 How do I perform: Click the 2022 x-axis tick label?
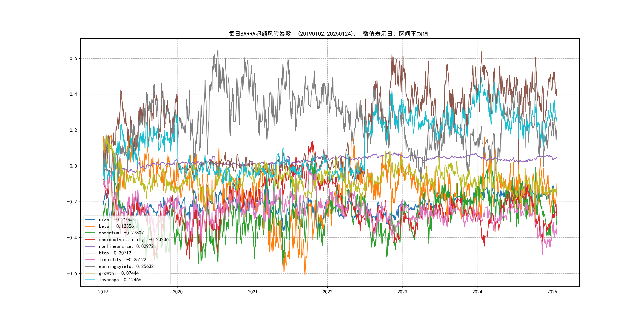[x=328, y=292]
